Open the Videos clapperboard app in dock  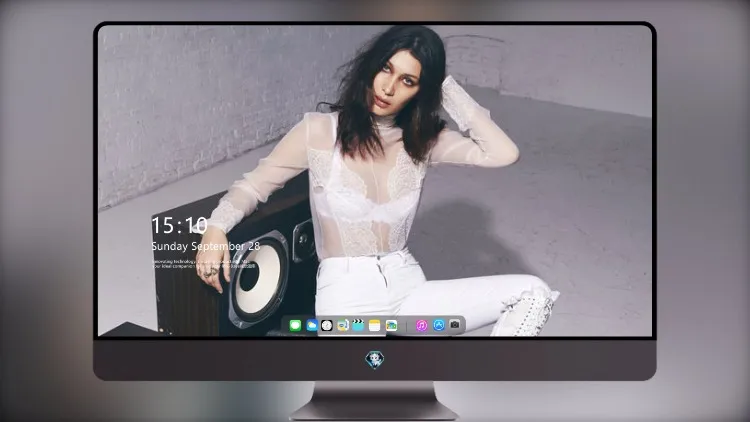(x=358, y=325)
